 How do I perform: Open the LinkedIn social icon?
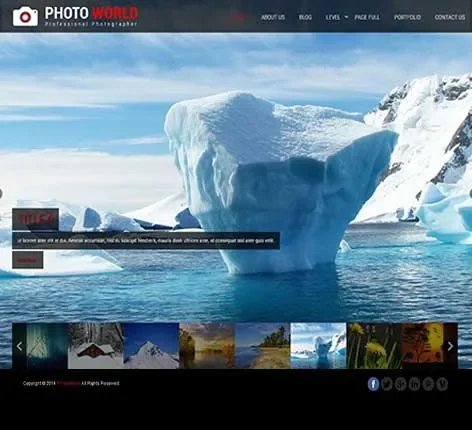tap(414, 384)
